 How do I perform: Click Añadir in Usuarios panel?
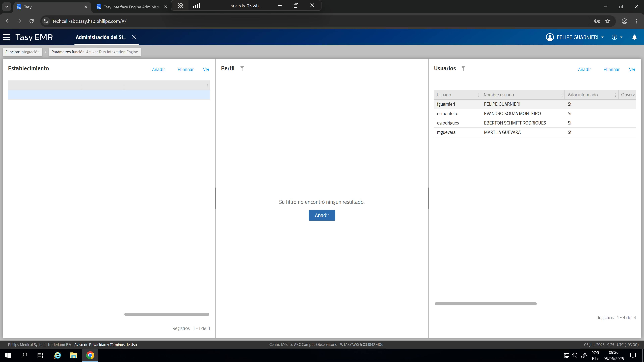(584, 69)
